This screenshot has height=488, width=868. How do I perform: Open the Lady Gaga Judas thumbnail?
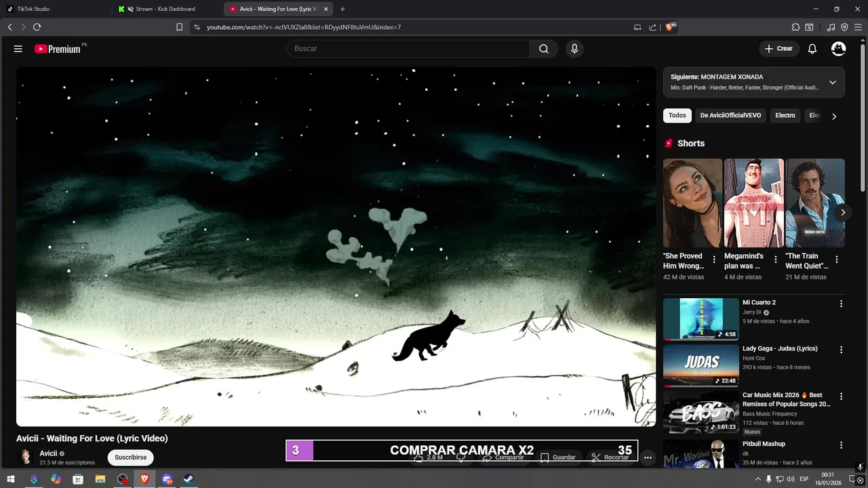point(701,365)
